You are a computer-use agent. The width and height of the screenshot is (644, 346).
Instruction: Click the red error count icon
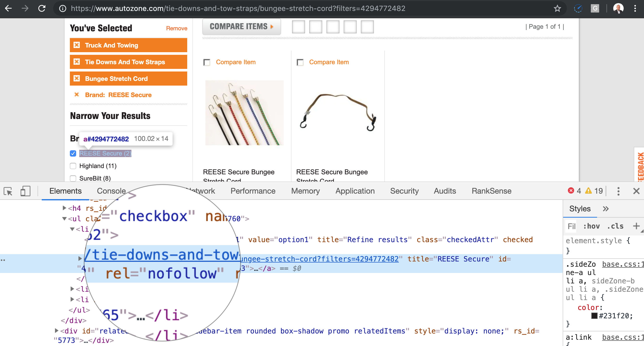[x=571, y=191]
